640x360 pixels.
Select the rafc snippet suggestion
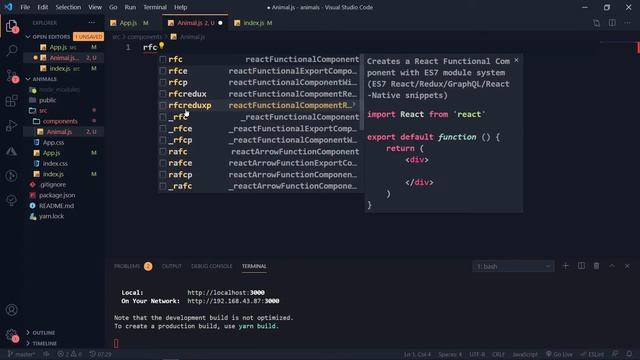tap(259, 151)
